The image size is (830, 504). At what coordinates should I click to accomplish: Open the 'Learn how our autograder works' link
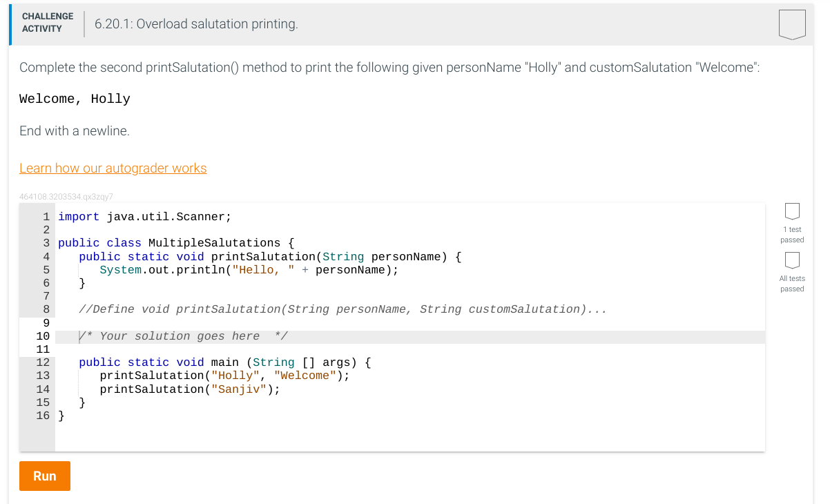point(113,168)
